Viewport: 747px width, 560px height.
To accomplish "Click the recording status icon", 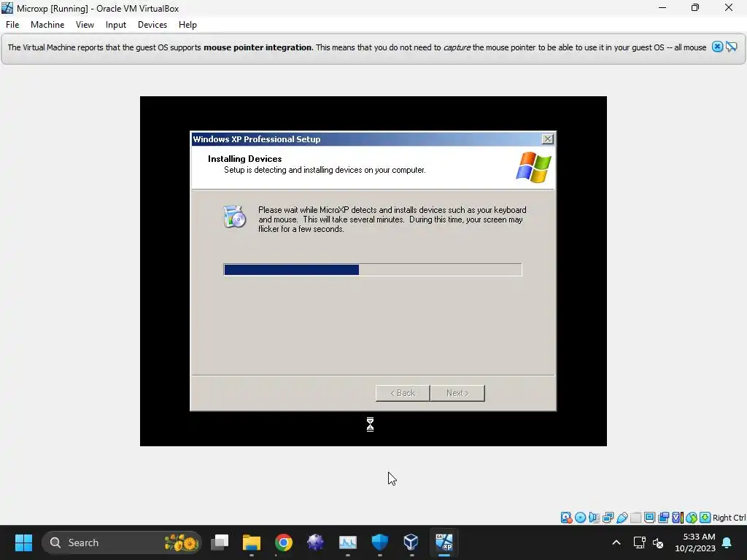I will pos(663,518).
